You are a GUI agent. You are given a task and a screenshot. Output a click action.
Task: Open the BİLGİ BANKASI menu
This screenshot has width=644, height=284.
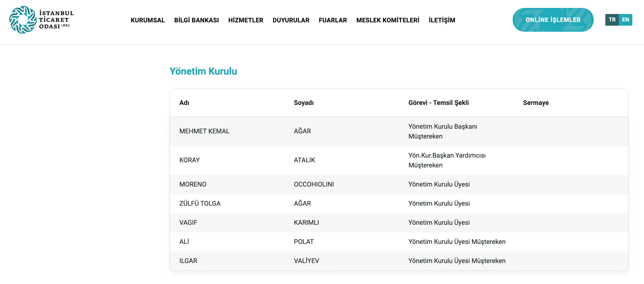pyautogui.click(x=197, y=20)
